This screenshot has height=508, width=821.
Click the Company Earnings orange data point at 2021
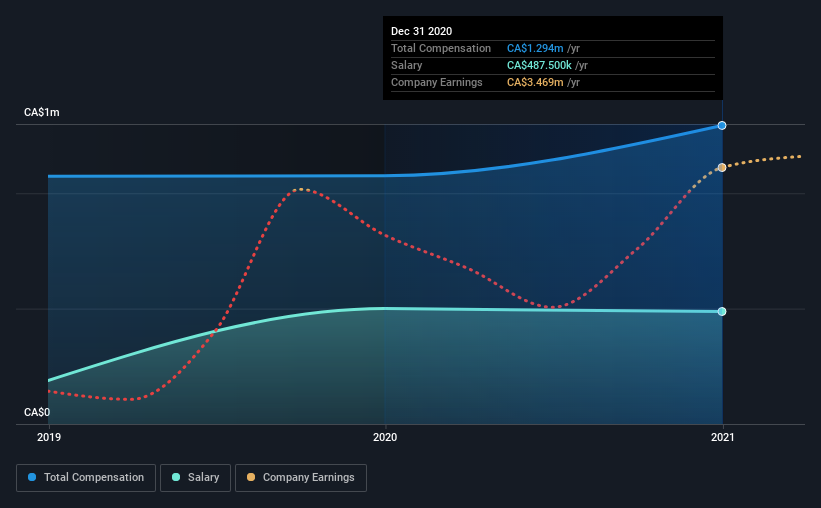click(x=722, y=168)
